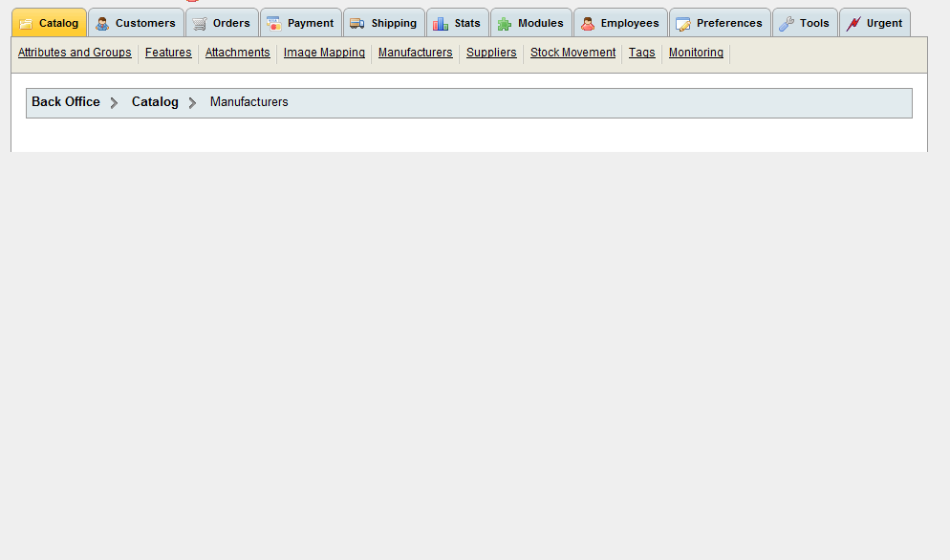
Task: Open Attachments submenu link
Action: [x=237, y=53]
